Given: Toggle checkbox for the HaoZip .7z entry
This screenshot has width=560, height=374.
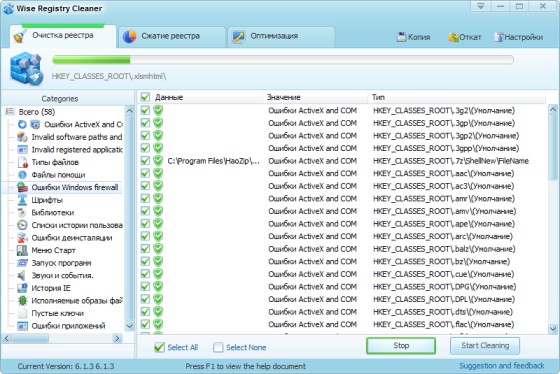Looking at the screenshot, I should (145, 160).
